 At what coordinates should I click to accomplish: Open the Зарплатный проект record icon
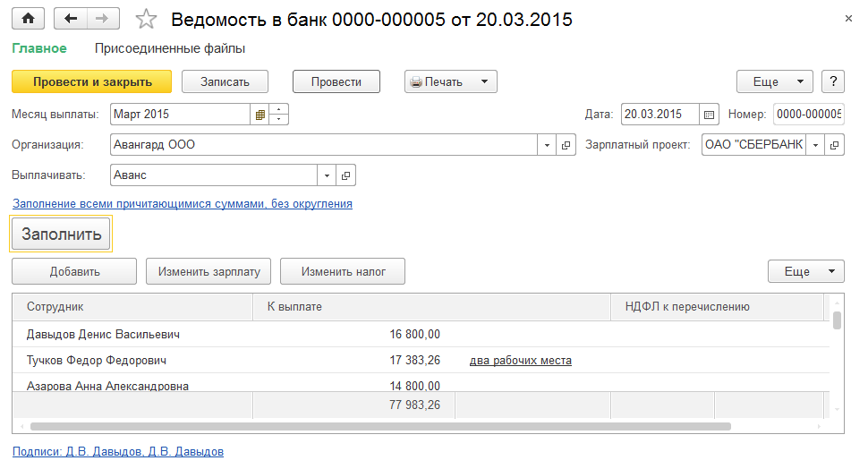coord(835,145)
